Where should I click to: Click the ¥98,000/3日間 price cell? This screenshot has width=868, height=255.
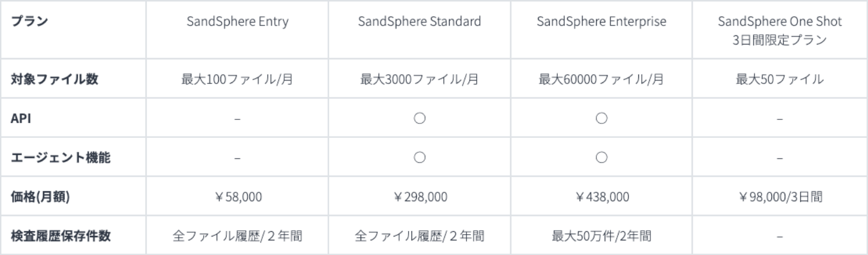(779, 197)
